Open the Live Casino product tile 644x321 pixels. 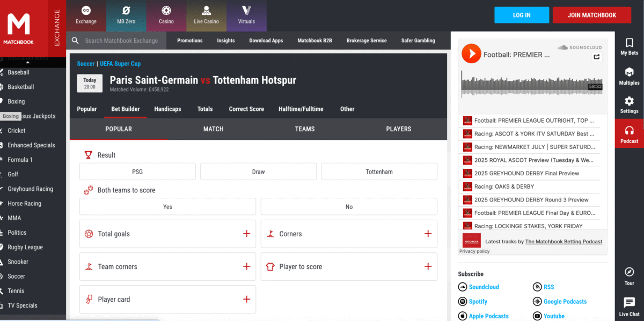pos(207,16)
